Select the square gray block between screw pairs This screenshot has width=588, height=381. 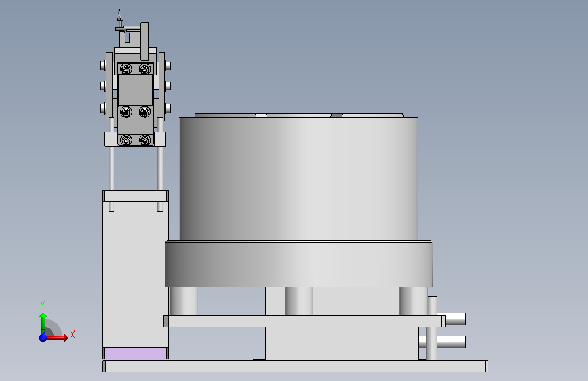(136, 90)
